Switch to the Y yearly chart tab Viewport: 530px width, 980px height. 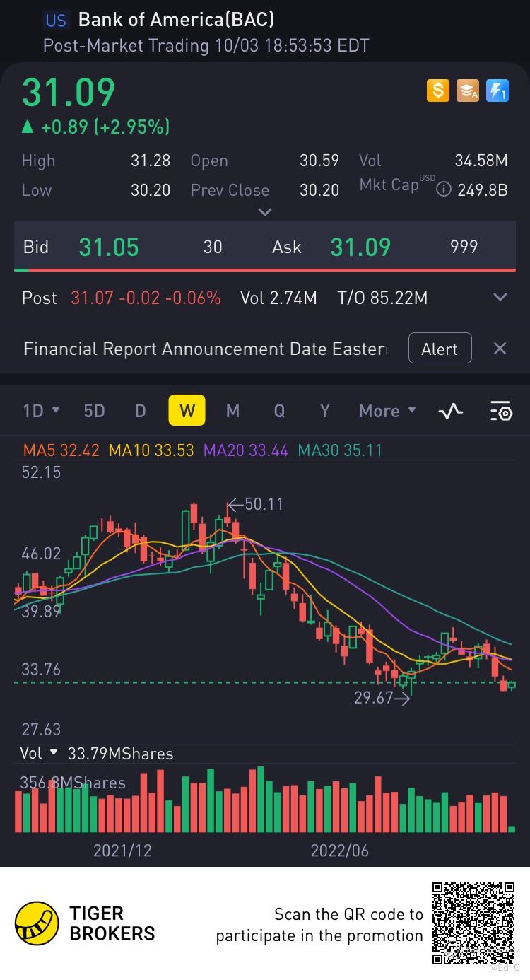coord(325,411)
